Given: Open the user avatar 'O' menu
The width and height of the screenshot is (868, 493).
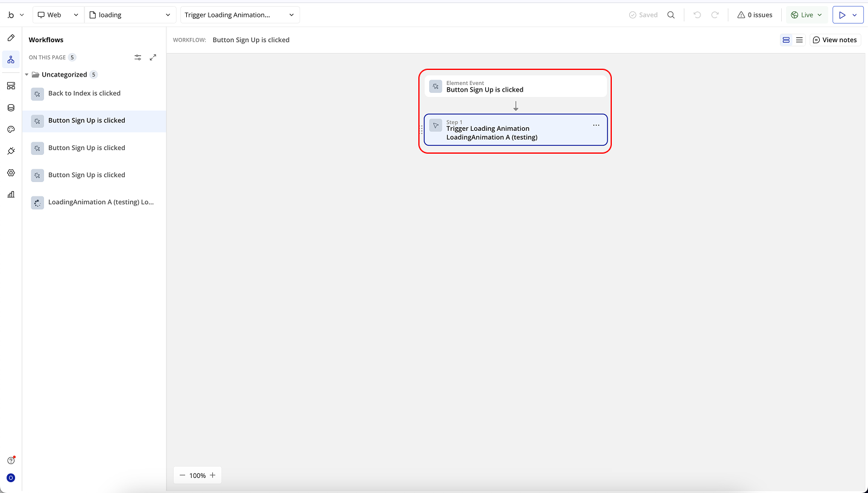Looking at the screenshot, I should (x=11, y=478).
